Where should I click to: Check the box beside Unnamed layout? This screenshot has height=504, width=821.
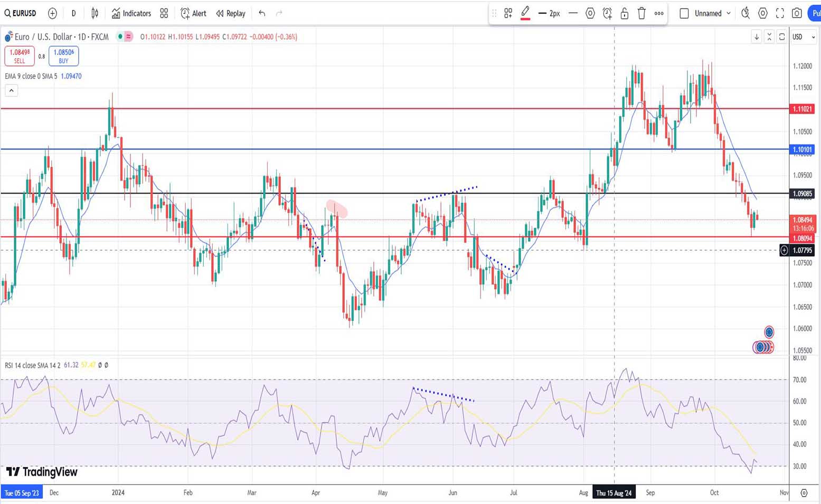[x=684, y=13]
